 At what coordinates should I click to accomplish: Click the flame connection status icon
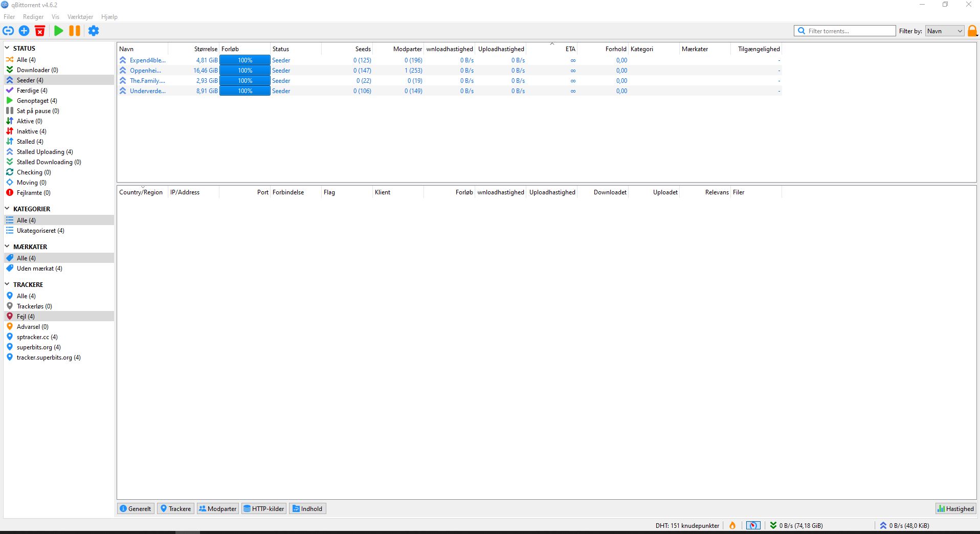pos(732,525)
